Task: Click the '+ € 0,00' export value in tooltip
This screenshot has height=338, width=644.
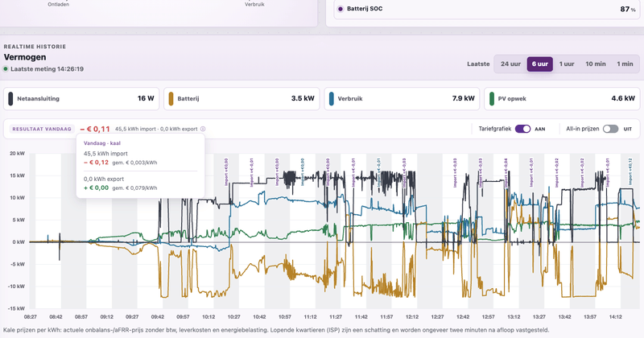Action: 96,188
